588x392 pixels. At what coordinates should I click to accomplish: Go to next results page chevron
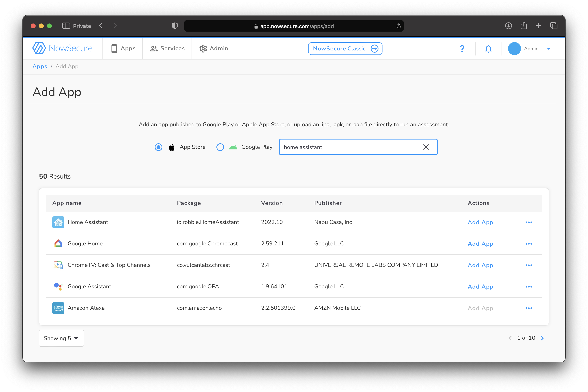542,338
